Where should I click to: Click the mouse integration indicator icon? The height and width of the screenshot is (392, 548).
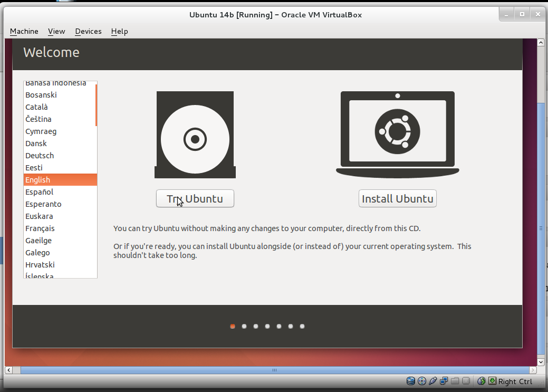[x=482, y=381]
